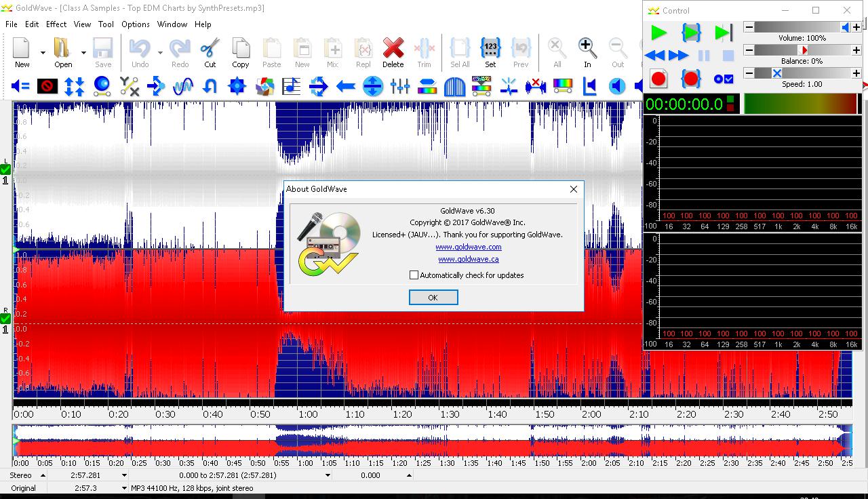Click the blue U-turn arrow effect icon
This screenshot has height=499, width=868.
[x=210, y=86]
